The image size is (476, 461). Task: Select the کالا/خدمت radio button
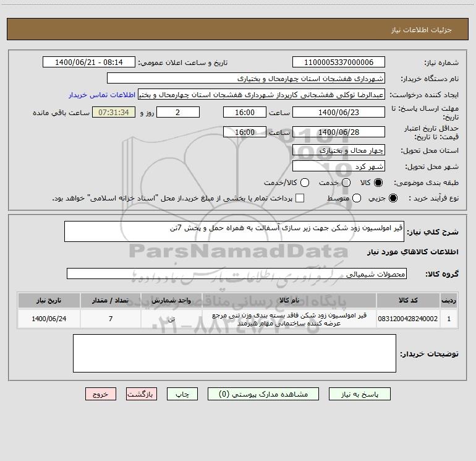305,183
